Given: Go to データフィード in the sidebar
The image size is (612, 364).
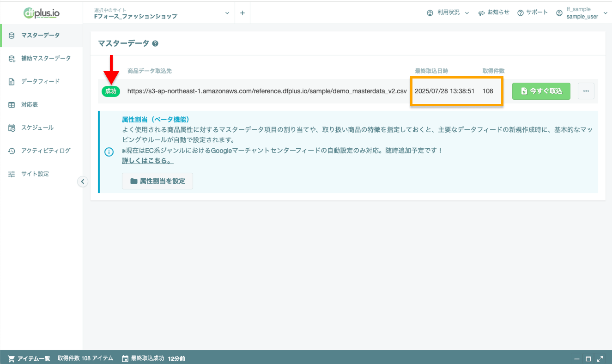Looking at the screenshot, I should tap(42, 81).
